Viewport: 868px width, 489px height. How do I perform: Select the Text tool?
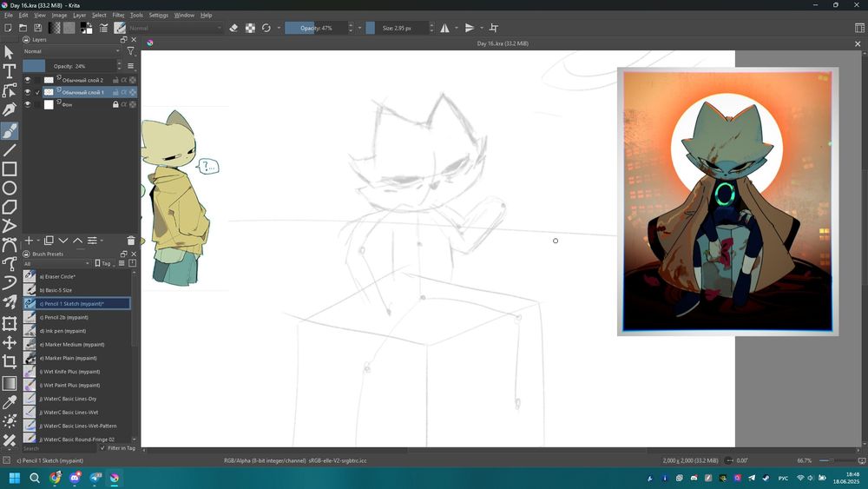tap(9, 71)
